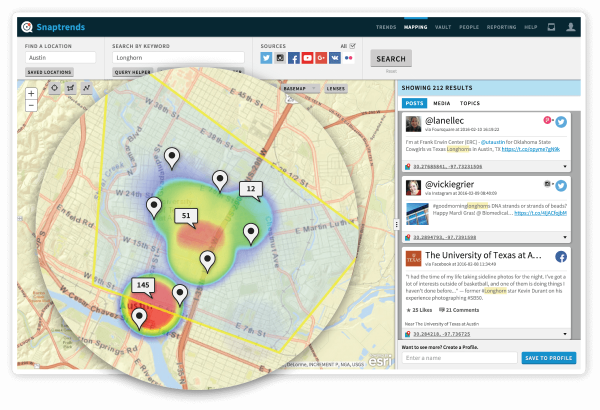Click @lanellec post coordinates link

click(448, 167)
